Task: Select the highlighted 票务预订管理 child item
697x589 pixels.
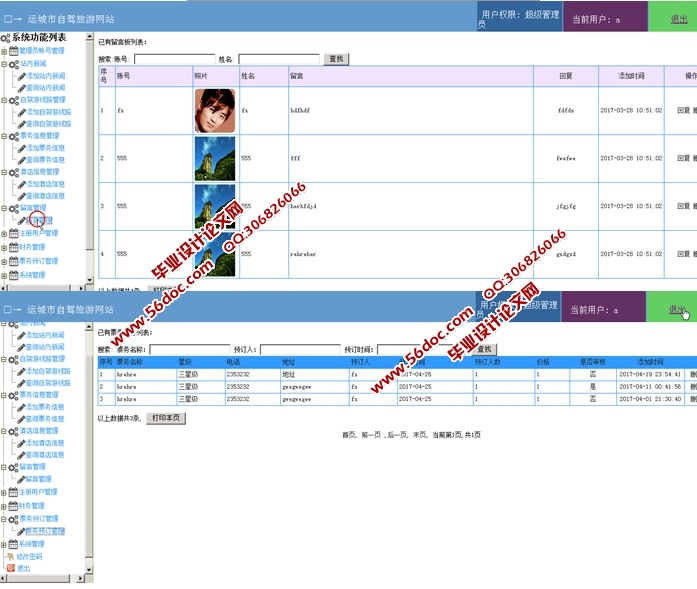Action: tap(45, 532)
